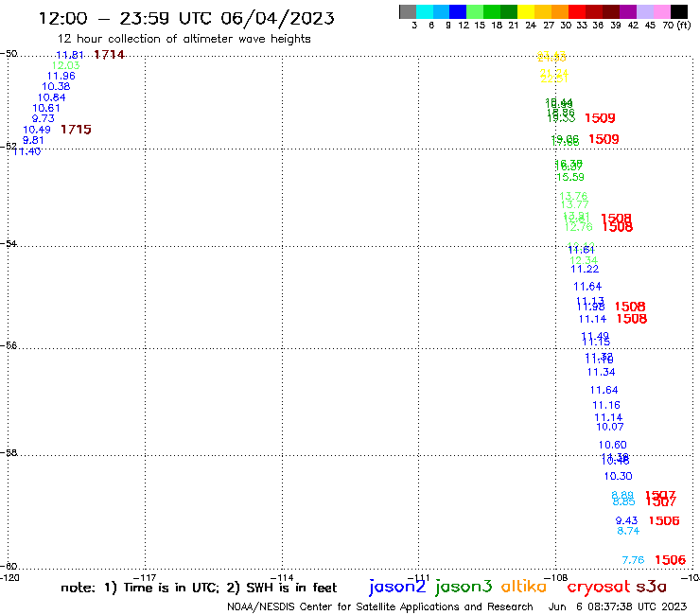This screenshot has height=615, width=700.
Task: Click the -54 latitude axis label
Action: [x=9, y=243]
